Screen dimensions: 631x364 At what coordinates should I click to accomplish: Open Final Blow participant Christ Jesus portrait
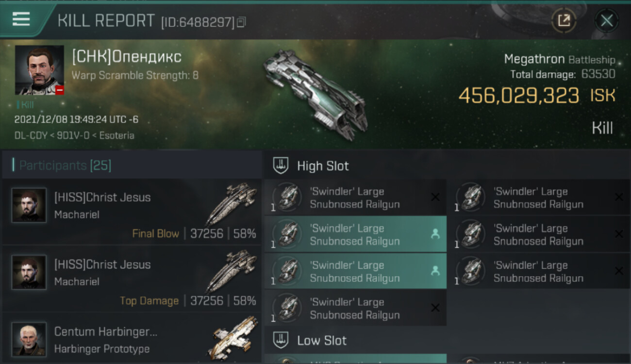click(29, 205)
